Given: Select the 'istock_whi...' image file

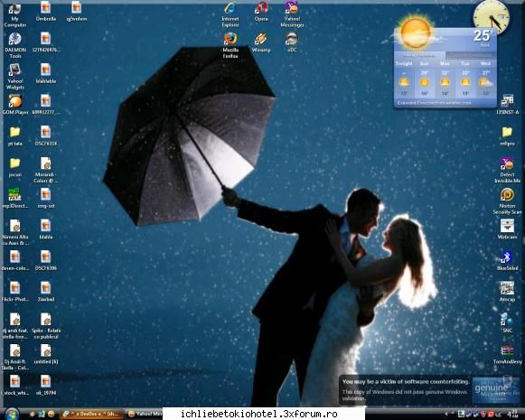Looking at the screenshot, I should [x=15, y=385].
